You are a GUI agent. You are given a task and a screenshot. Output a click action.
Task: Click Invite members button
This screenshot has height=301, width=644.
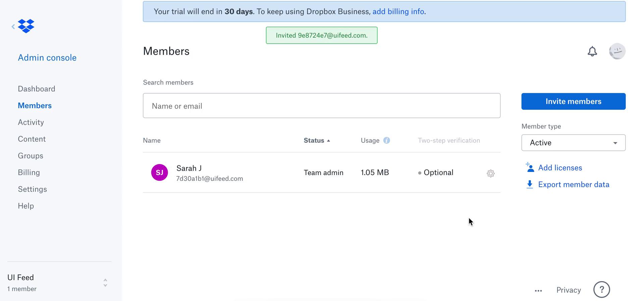click(573, 101)
